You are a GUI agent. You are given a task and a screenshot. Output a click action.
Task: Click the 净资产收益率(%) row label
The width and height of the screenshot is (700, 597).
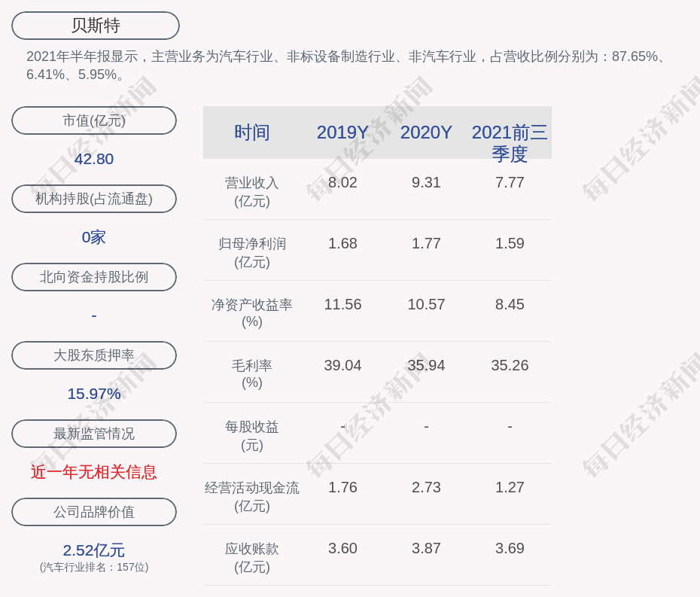coord(252,313)
